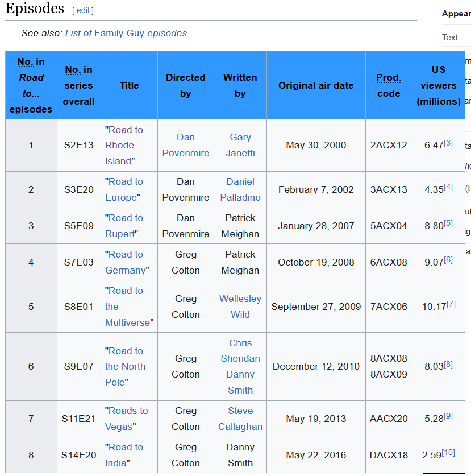Follow the Steve Callaghan writer link

click(240, 419)
